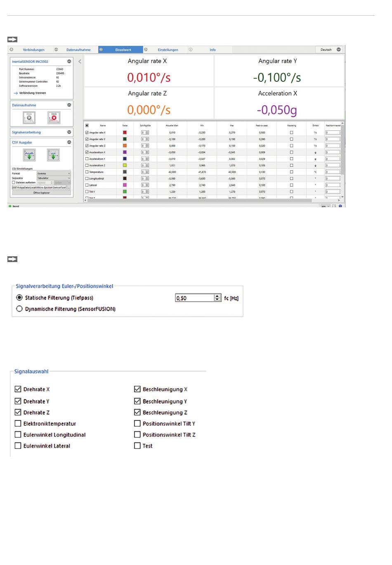Collapse the left sidebar with the arrow
The image size is (392, 565).
click(x=80, y=61)
